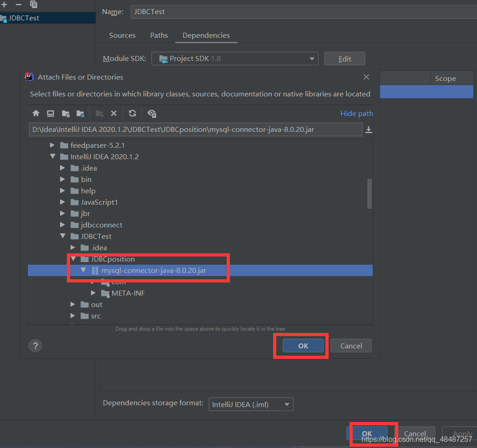Click the file path input field

pyautogui.click(x=195, y=130)
